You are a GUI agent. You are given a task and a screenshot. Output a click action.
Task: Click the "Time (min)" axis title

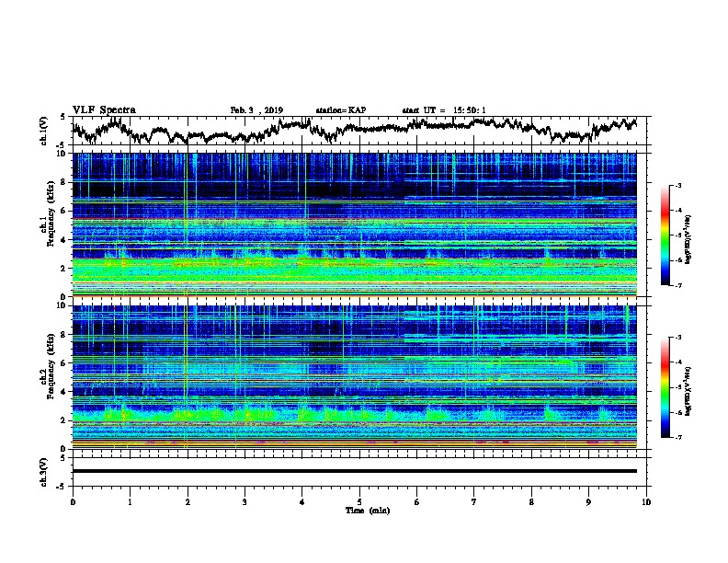coord(368,511)
